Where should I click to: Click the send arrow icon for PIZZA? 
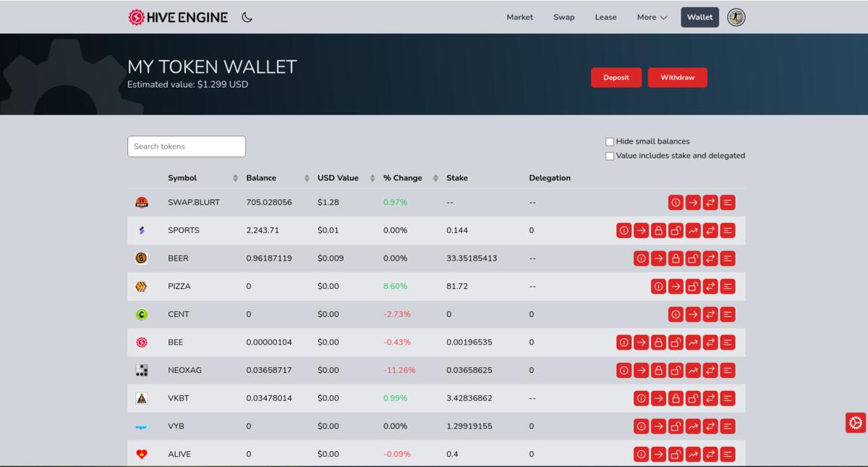676,287
